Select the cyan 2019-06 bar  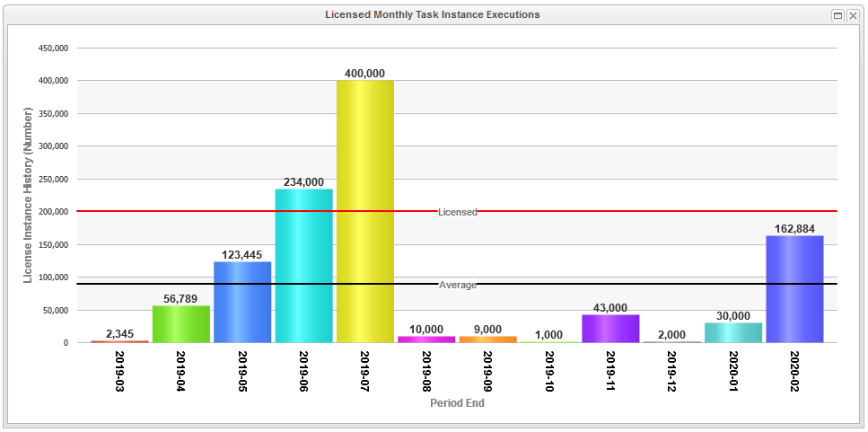(x=303, y=266)
